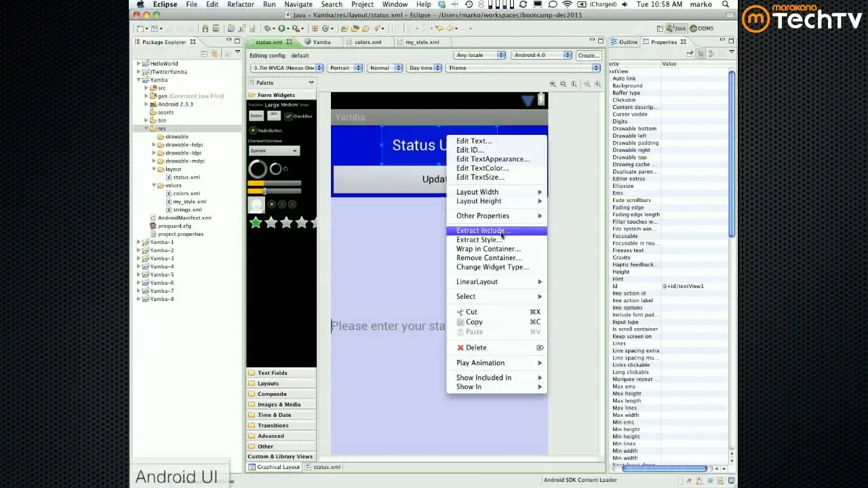Click the green Run icon in toolbar
This screenshot has height=488, width=868.
pyautogui.click(x=281, y=28)
